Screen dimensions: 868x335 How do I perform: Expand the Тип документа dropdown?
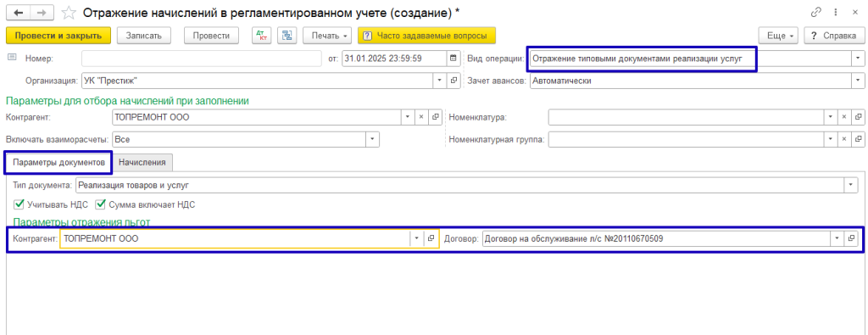tap(851, 185)
